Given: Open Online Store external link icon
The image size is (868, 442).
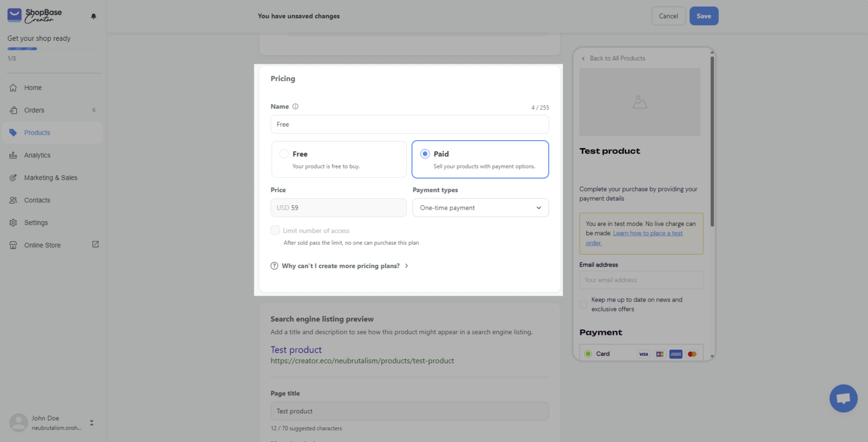Looking at the screenshot, I should coord(95,244).
